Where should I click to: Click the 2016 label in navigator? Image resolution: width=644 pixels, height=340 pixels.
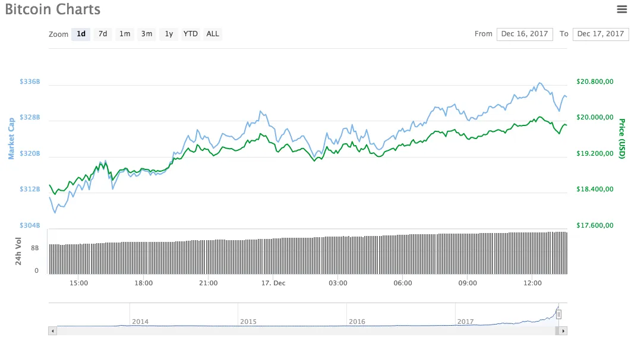pos(357,322)
